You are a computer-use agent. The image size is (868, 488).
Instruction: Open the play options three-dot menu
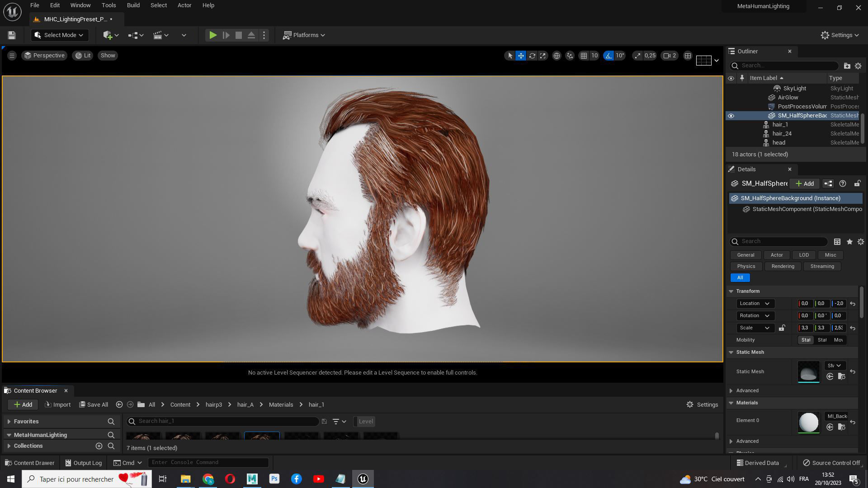(x=264, y=35)
